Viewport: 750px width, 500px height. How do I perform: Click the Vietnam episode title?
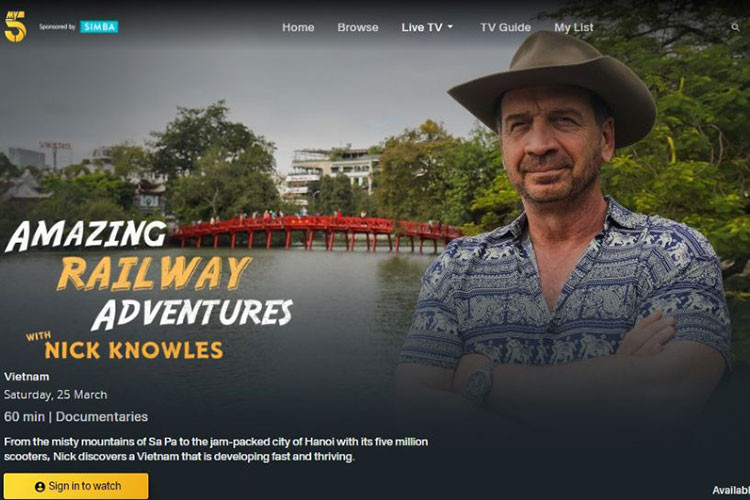click(27, 377)
